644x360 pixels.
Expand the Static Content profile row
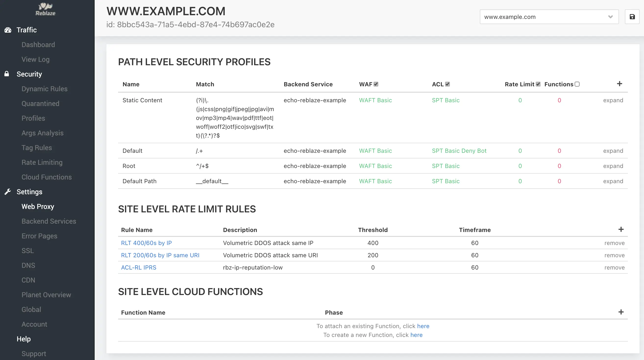613,100
